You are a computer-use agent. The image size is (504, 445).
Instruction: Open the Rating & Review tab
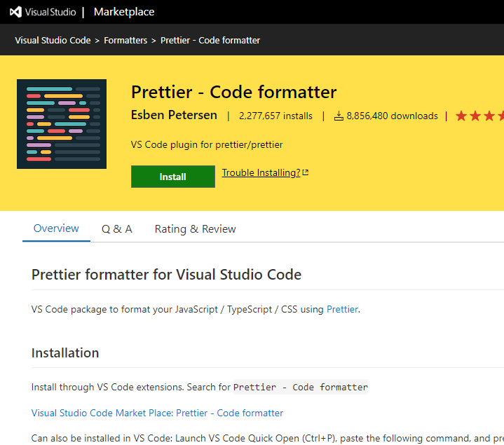coord(195,228)
